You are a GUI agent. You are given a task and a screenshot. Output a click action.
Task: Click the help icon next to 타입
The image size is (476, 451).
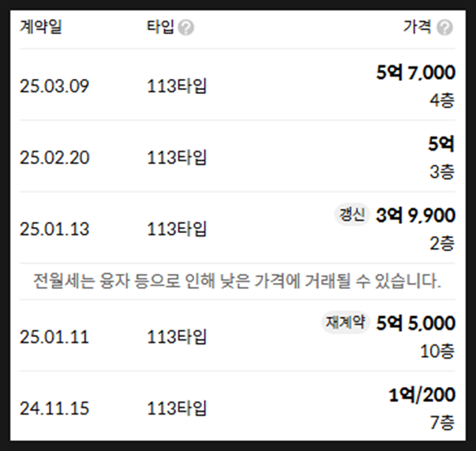tap(186, 27)
